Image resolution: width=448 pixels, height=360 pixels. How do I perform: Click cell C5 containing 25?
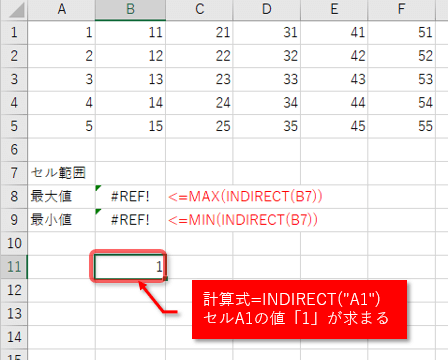(x=199, y=126)
